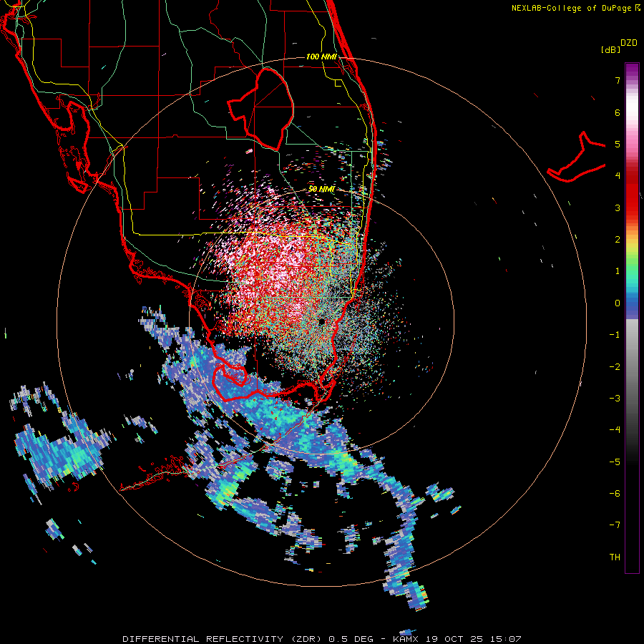
Task: Click the -4 tick label on the scale
Action: tap(615, 430)
